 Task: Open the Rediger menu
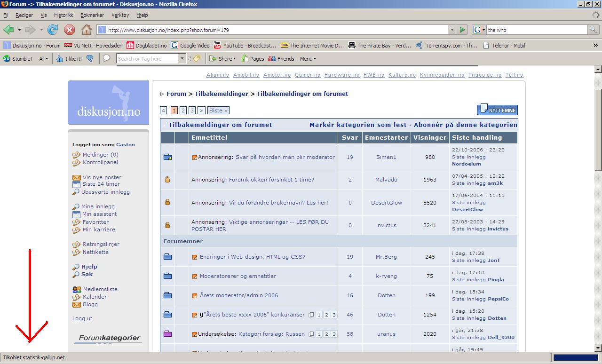(x=24, y=15)
